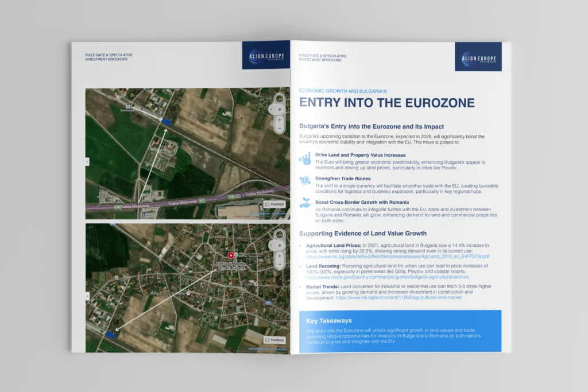Click the Align Europe logo on right page
Viewport: 588px width, 392px height.
click(x=478, y=56)
